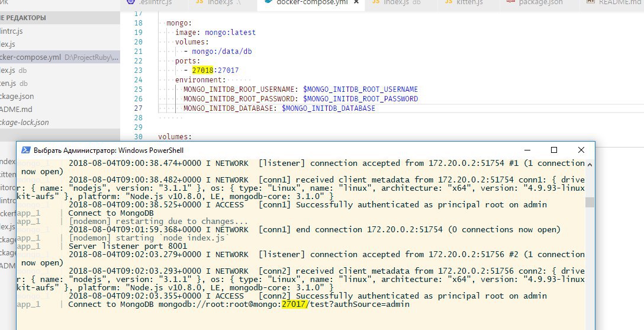
Task: Open the .eslintrc.js editor tab
Action: 155,2
